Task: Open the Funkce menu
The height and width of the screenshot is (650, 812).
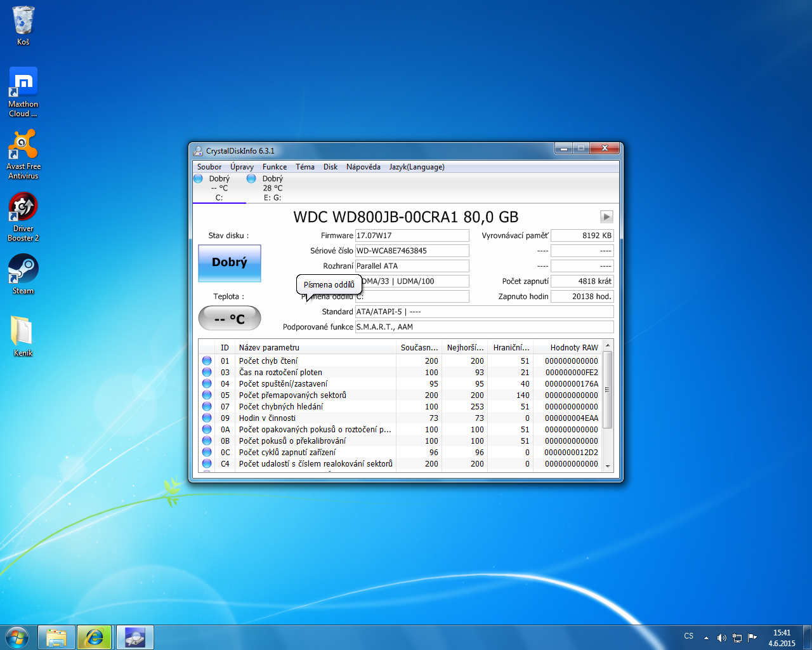Action: [275, 167]
